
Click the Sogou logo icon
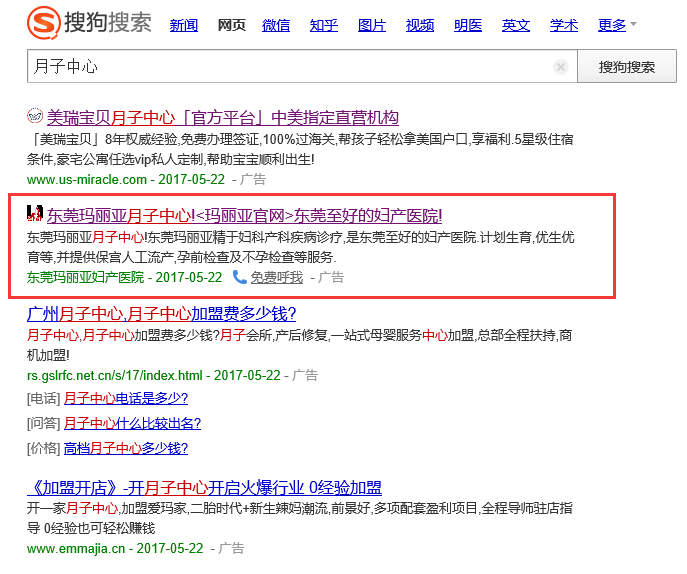click(x=43, y=23)
